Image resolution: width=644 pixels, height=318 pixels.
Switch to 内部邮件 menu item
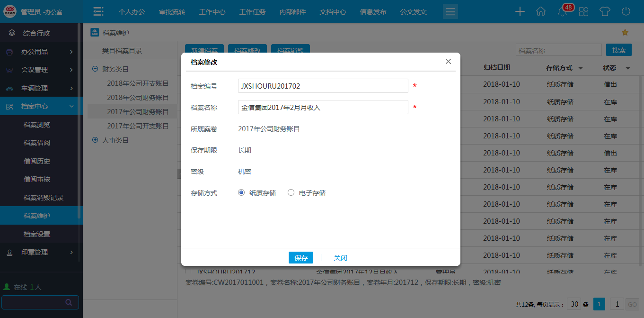coord(292,11)
